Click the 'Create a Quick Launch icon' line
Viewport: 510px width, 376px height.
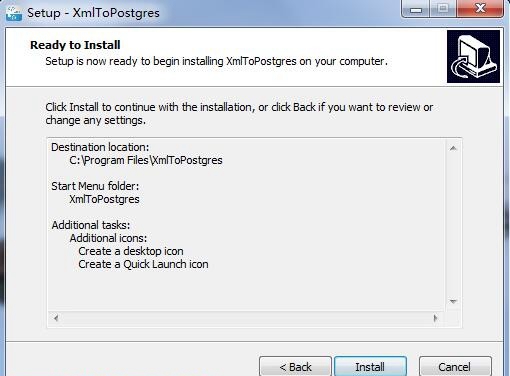(143, 264)
